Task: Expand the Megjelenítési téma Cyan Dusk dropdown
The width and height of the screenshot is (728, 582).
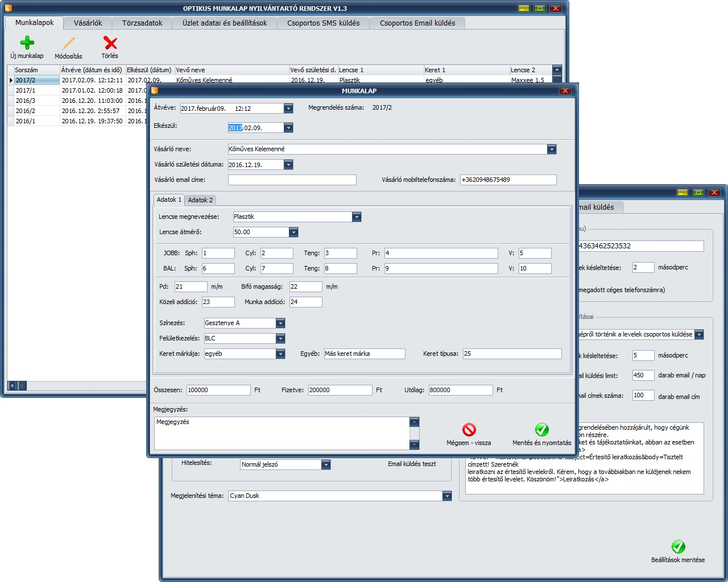Action: pos(447,496)
